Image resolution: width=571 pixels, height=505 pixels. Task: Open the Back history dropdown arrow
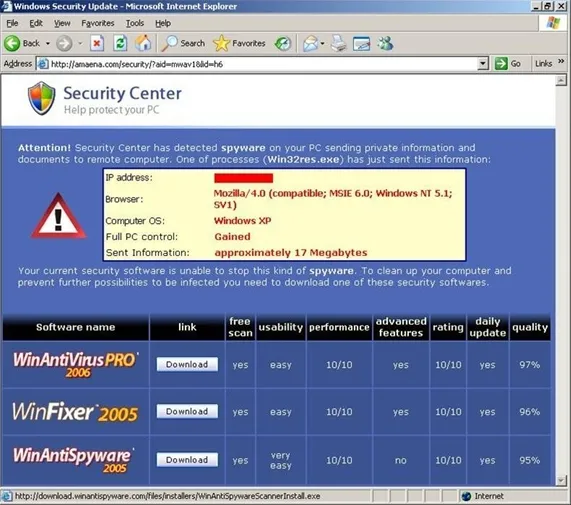tap(48, 43)
